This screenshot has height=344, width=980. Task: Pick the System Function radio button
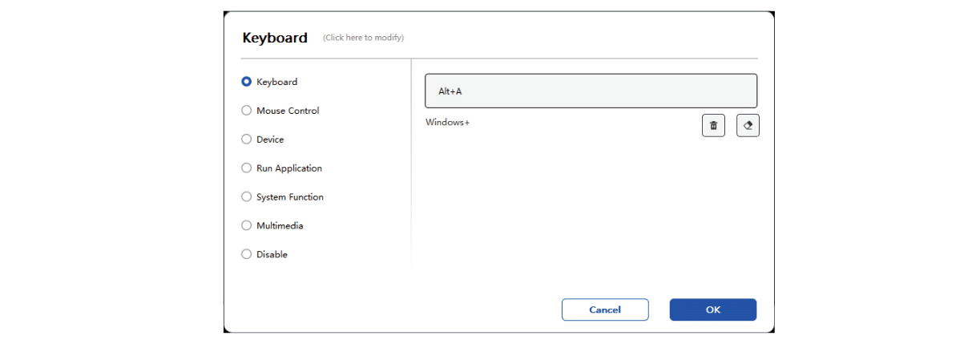247,197
